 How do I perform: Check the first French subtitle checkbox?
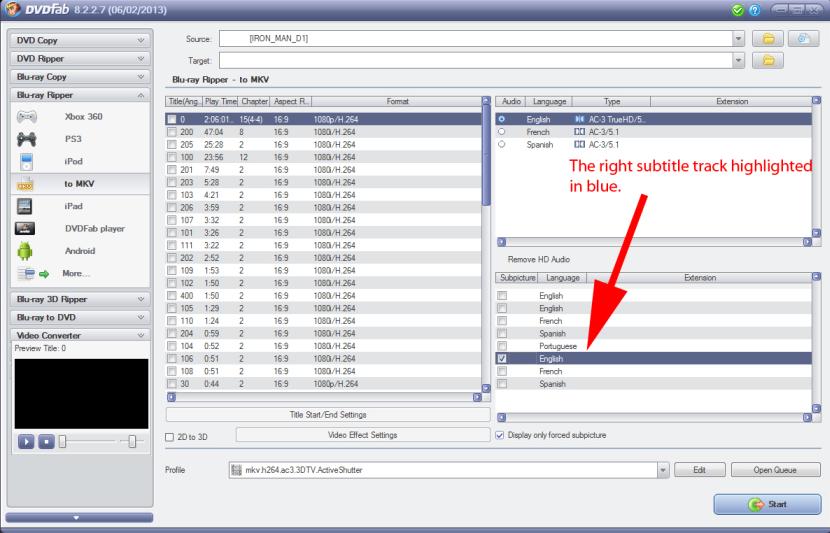pyautogui.click(x=502, y=321)
